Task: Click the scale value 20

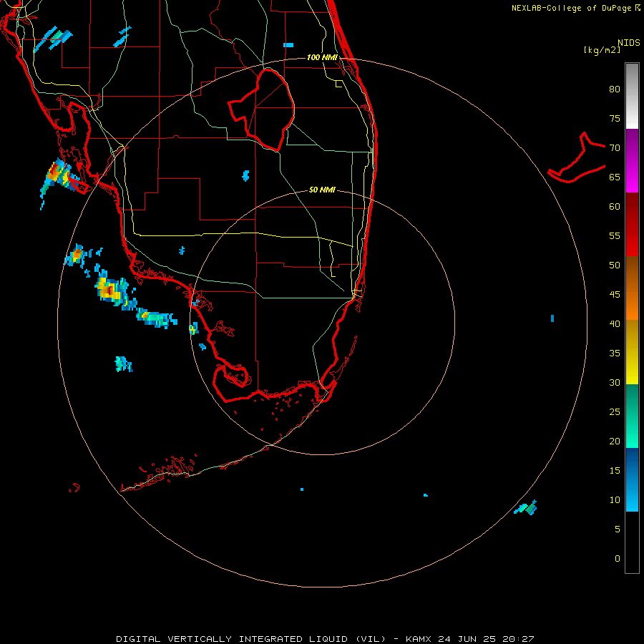Action: click(615, 441)
